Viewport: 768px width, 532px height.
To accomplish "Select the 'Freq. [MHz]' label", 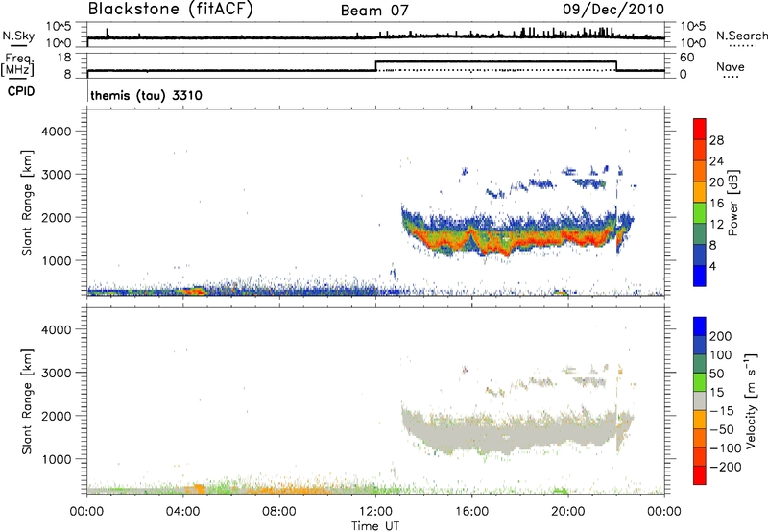I will 17,64.
